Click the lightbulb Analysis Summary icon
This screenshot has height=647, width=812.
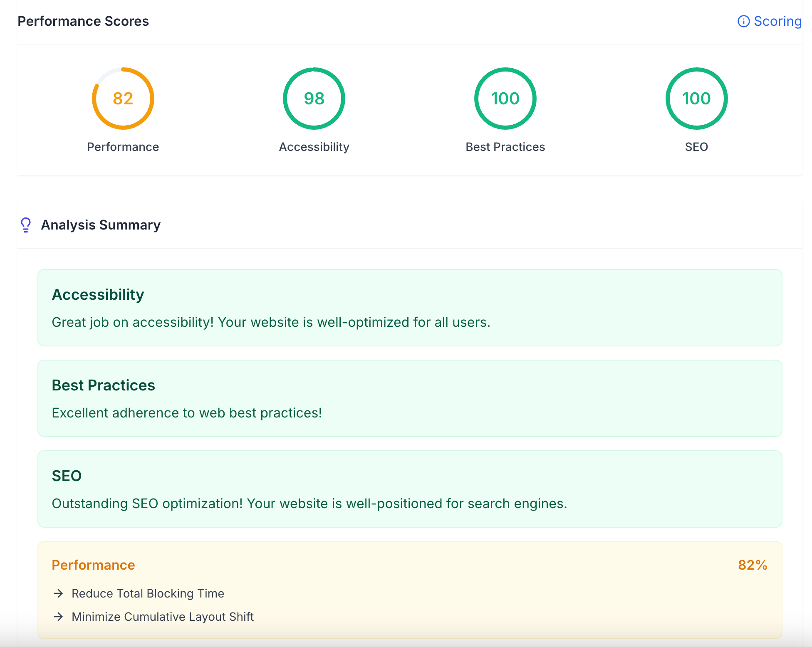click(26, 225)
